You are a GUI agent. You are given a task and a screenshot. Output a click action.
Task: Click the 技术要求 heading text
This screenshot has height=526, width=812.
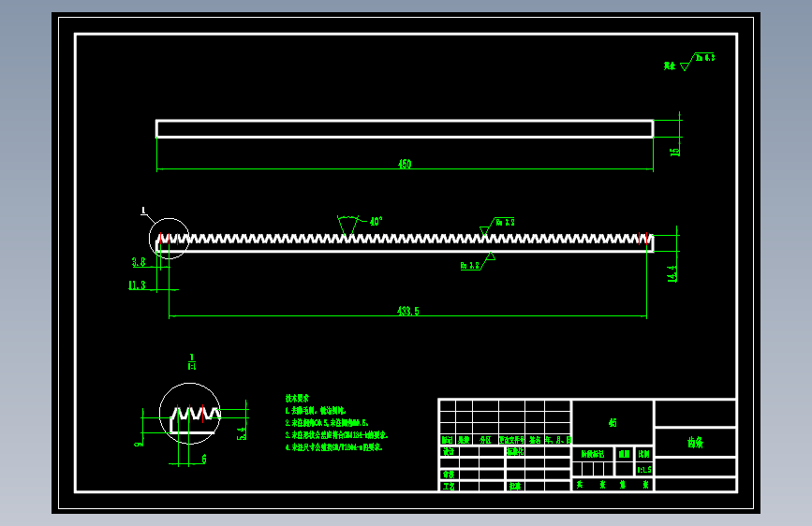click(x=297, y=398)
